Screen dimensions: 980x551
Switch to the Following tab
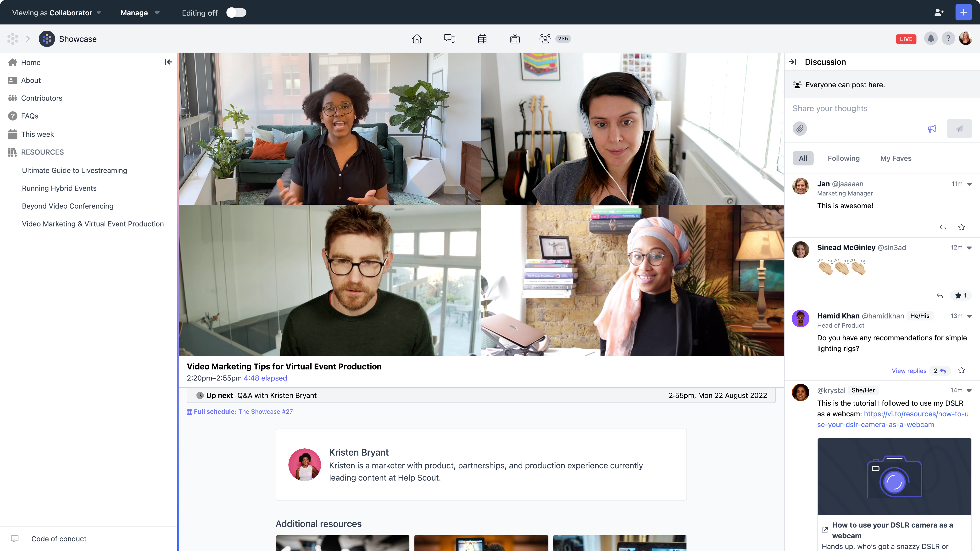click(x=843, y=158)
